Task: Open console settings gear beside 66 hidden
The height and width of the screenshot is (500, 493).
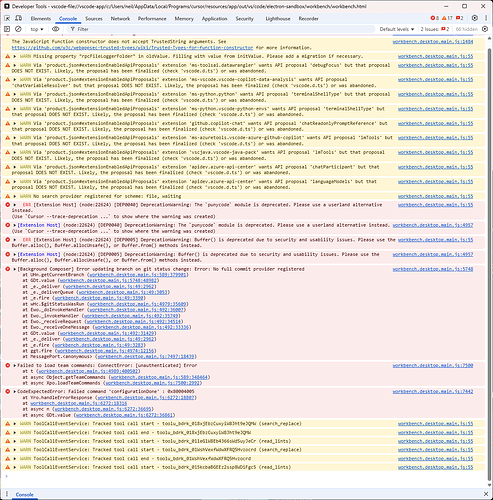Action: coord(485,29)
